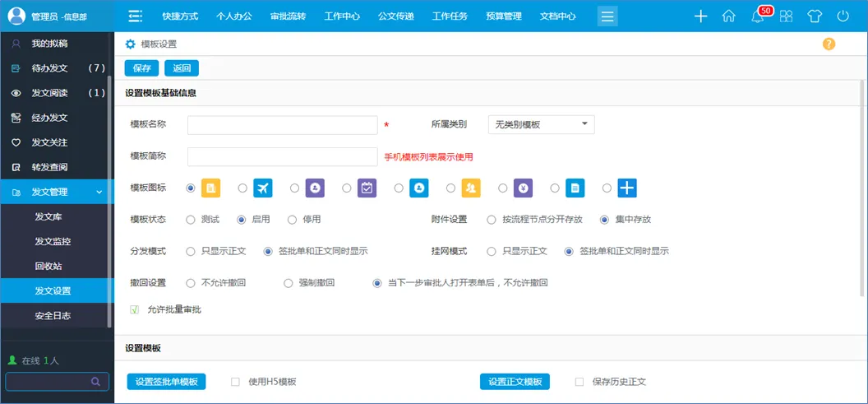This screenshot has height=404, width=868.
Task: Collapse sidebar with the menu toggle icon
Action: point(136,16)
